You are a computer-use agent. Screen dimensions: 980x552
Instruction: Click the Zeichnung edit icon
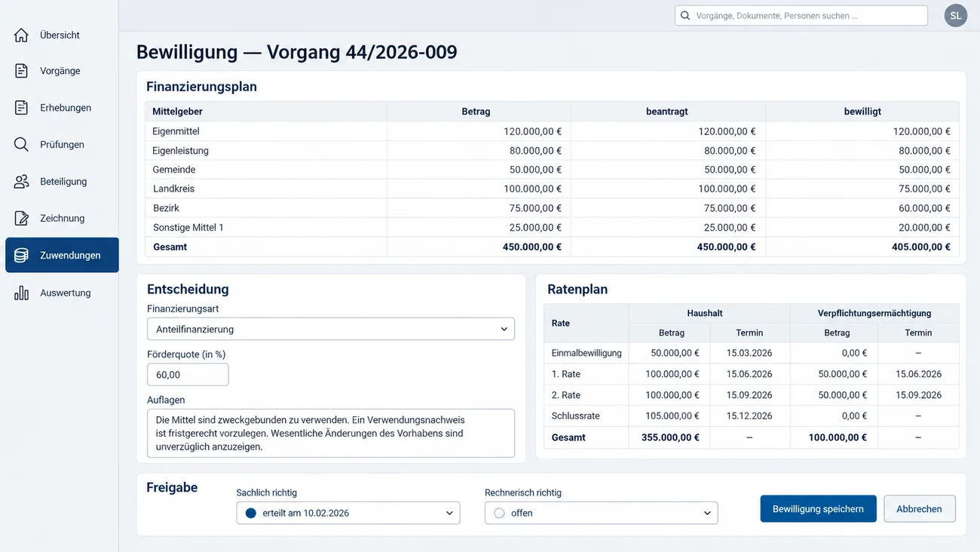(21, 219)
